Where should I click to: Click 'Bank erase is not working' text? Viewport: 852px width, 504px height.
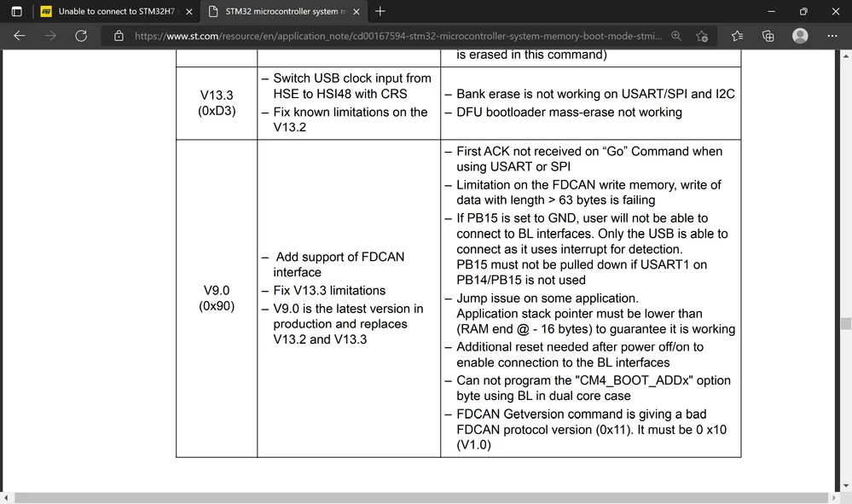coord(595,94)
